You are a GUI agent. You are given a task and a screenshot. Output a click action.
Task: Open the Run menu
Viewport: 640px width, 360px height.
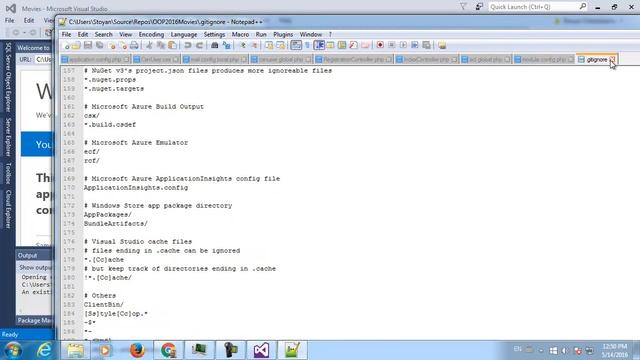coord(261,35)
